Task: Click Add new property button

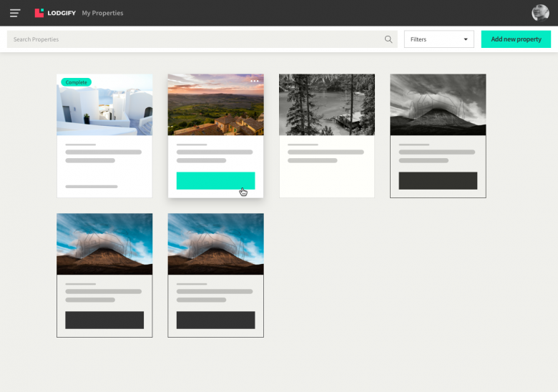Action: 516,39
